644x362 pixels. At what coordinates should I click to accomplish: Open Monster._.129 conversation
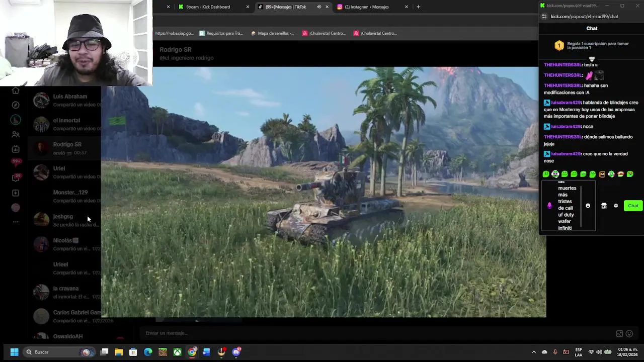[x=64, y=196]
